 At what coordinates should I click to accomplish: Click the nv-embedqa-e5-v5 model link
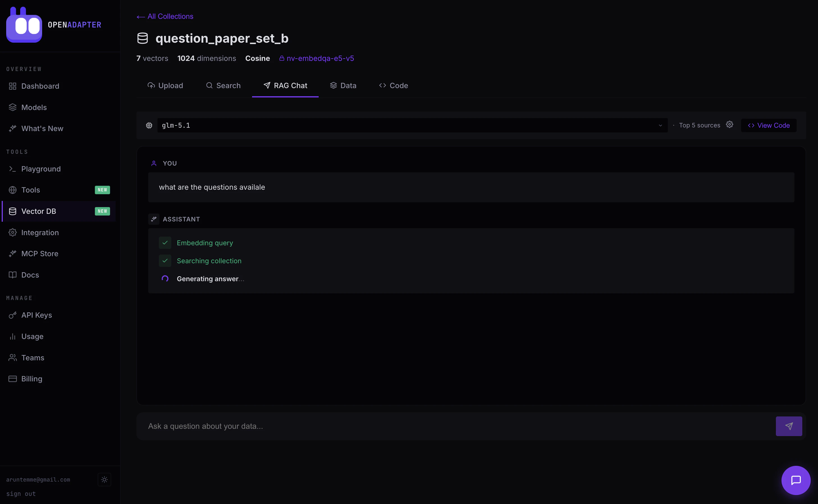click(316, 58)
